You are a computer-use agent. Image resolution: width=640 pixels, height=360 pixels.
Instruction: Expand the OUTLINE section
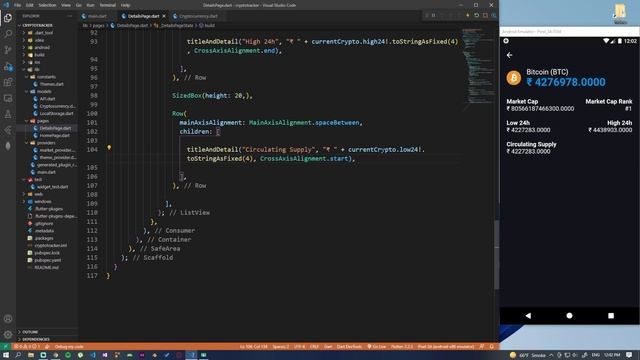coord(30,332)
